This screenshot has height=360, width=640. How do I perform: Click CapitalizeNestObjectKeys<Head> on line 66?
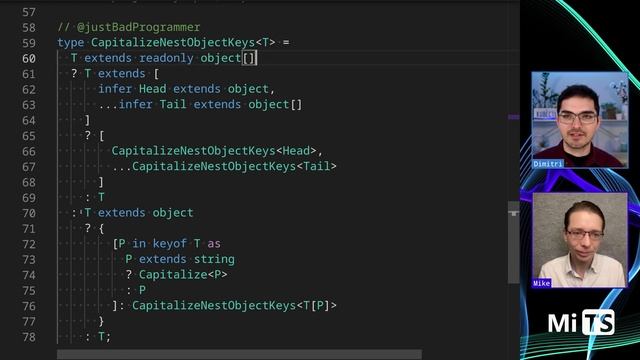[x=214, y=151]
